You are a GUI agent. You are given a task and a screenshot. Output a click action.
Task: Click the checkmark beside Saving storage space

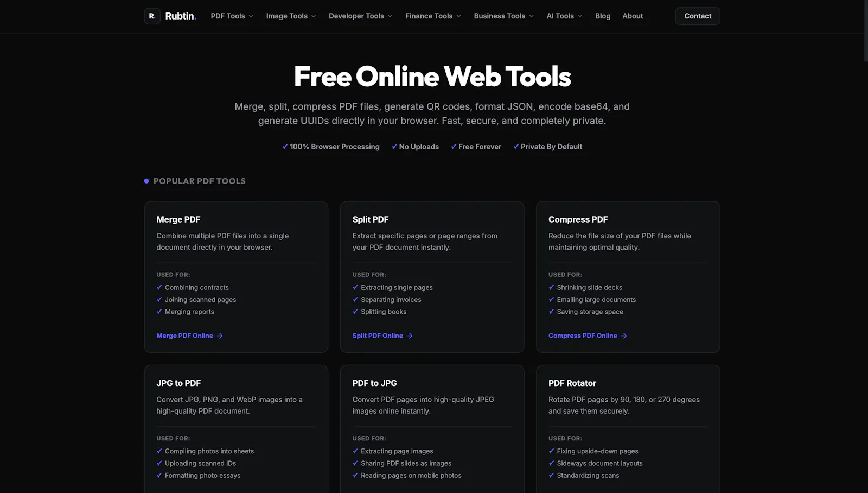[x=551, y=312]
